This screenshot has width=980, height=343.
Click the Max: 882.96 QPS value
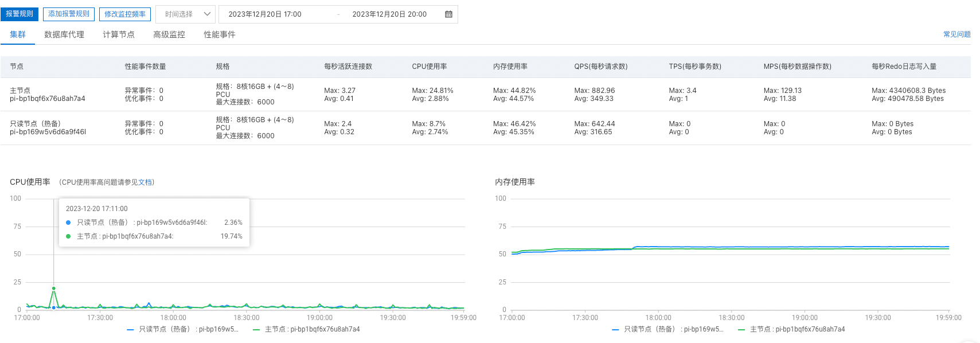coord(595,91)
